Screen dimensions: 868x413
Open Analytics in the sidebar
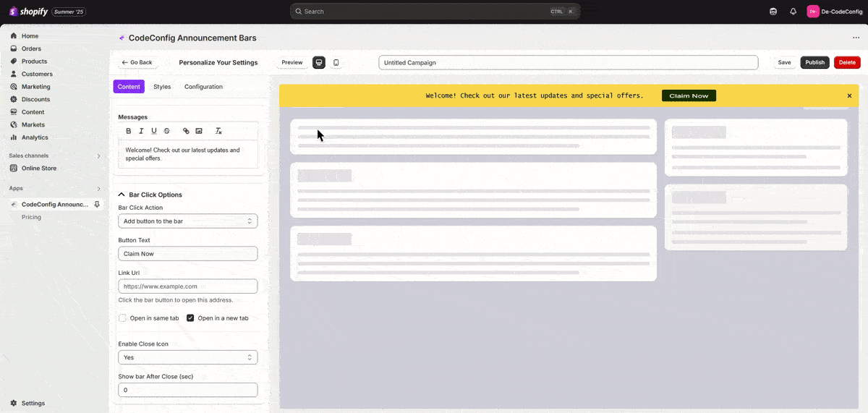(35, 137)
